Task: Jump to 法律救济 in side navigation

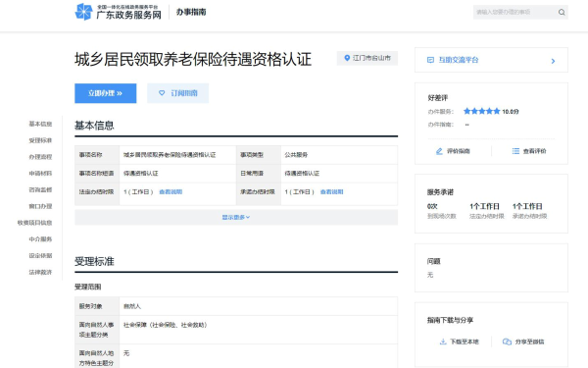Action: coord(40,272)
